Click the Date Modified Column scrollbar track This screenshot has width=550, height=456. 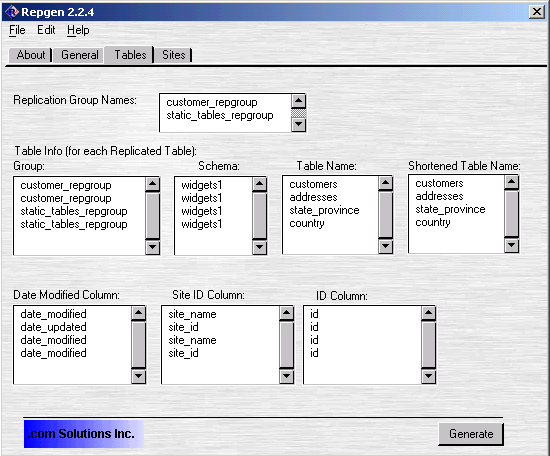coord(139,345)
